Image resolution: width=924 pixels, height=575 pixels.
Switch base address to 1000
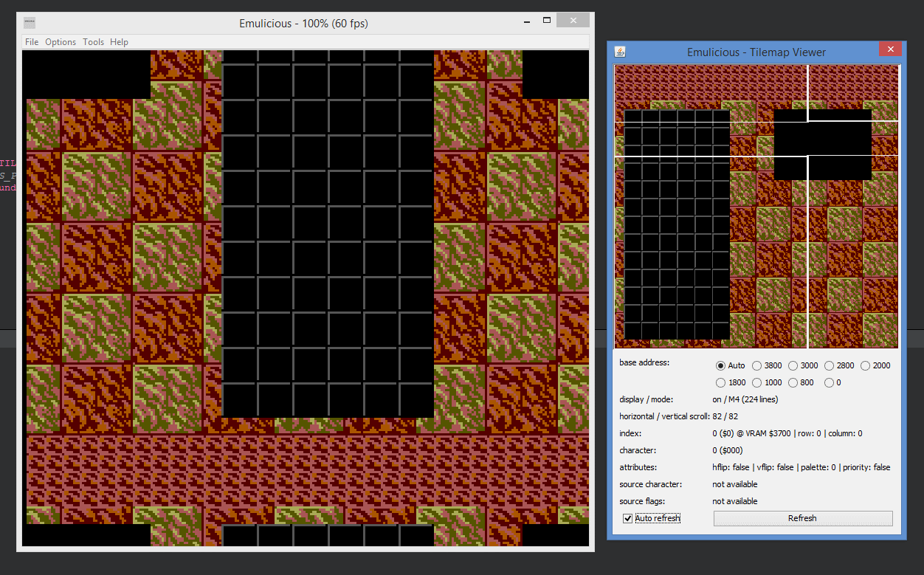pyautogui.click(x=757, y=382)
